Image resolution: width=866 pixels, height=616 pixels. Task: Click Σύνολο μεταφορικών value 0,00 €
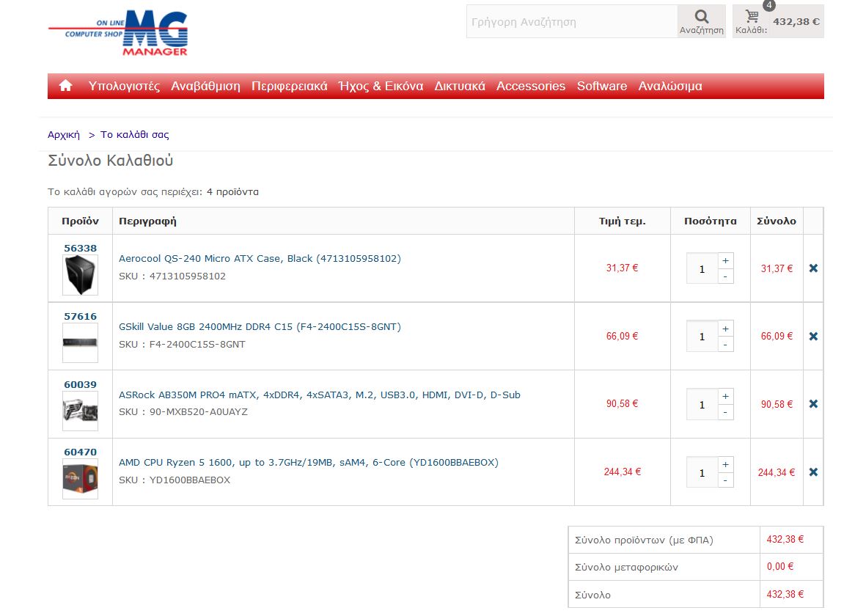[x=780, y=566]
